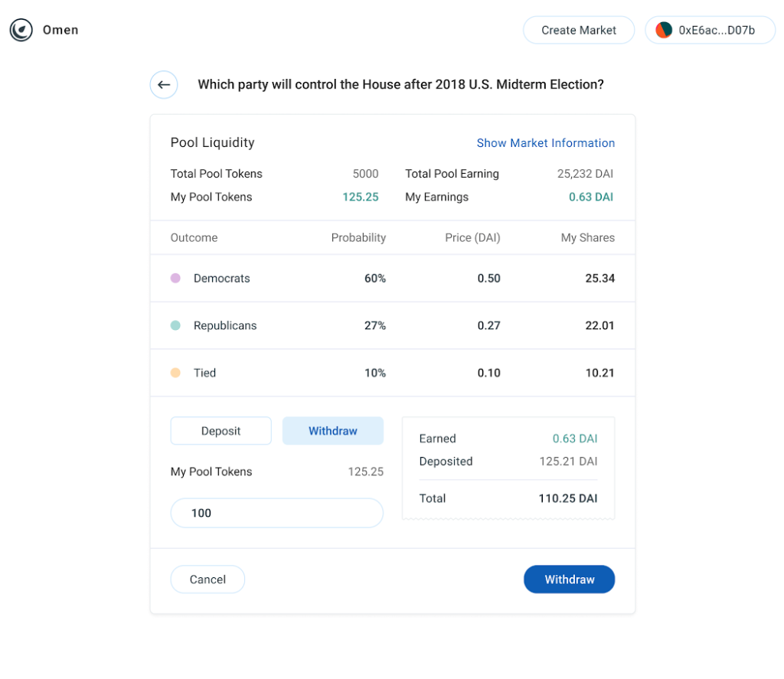Open the Create Market page
The height and width of the screenshot is (679, 784).
[579, 30]
